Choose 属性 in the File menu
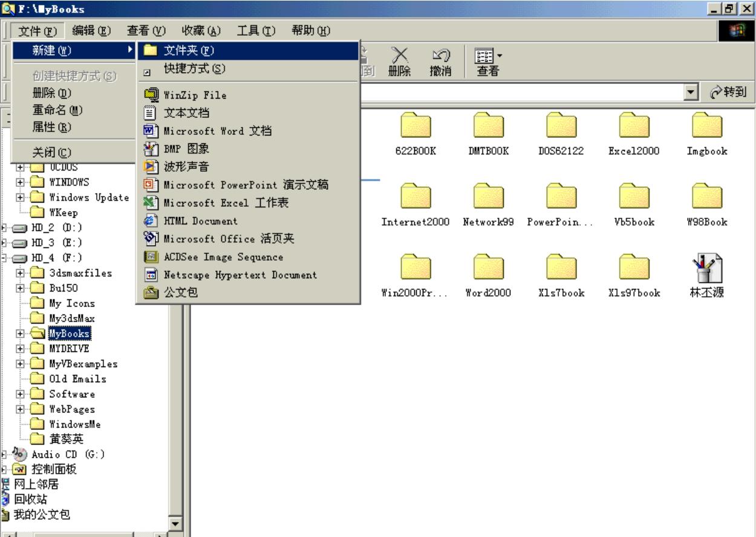The height and width of the screenshot is (537, 756). 73,127
